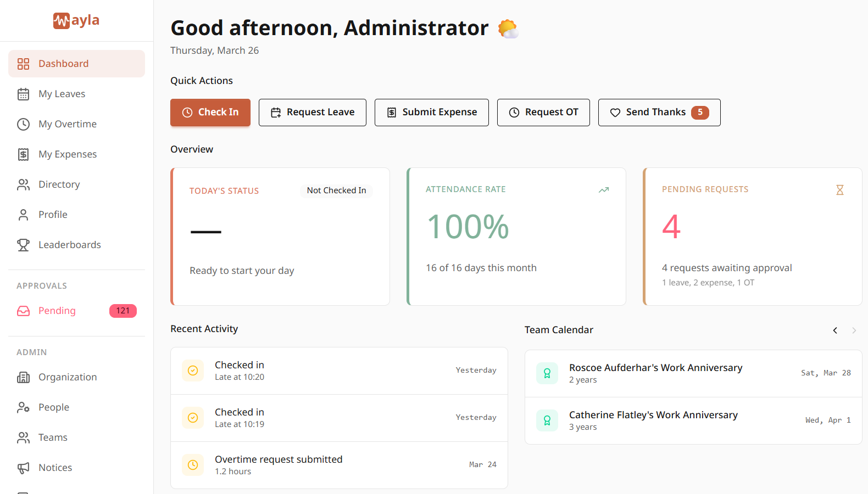
Task: Click the Late at 10:20 check-in icon
Action: click(193, 370)
